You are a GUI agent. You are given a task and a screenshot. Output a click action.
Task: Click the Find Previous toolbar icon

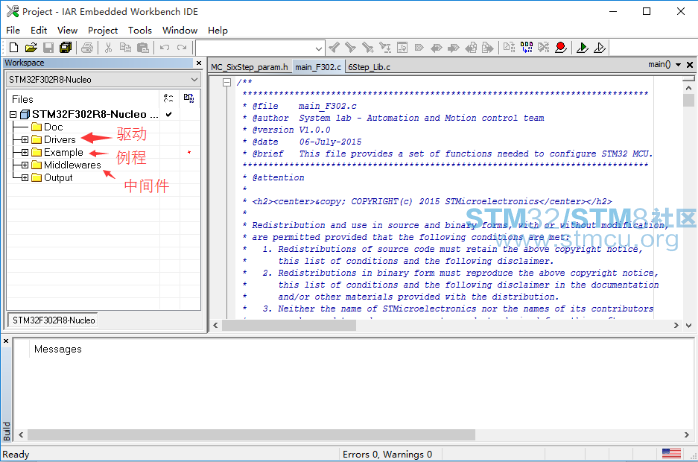coord(334,48)
